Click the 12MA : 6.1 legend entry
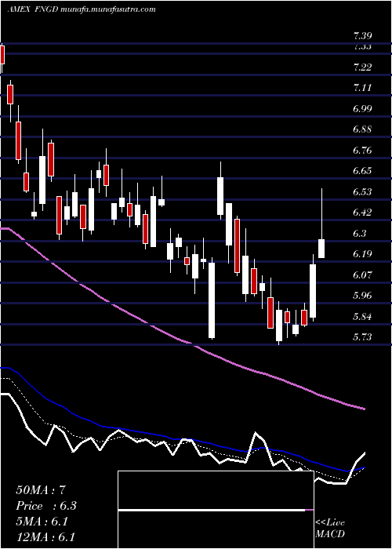The image size is (392, 549). pos(45,537)
